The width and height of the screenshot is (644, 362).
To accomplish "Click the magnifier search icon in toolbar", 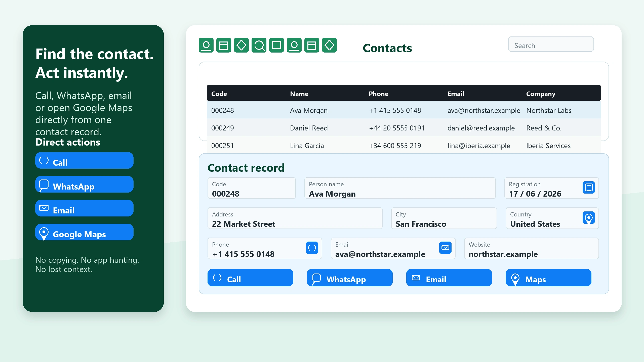I will pos(259,45).
